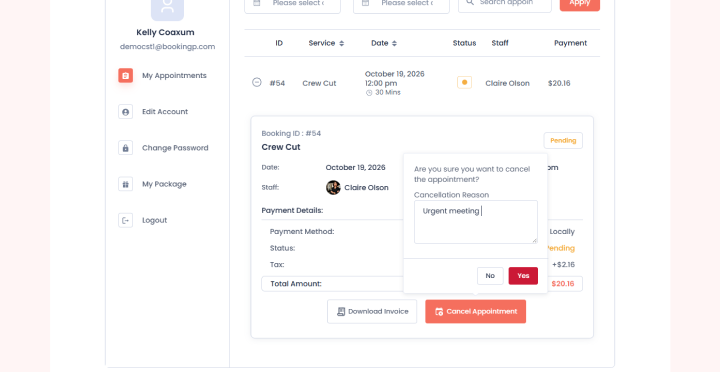Viewport: 720px width, 372px height.
Task: Click Booking ID : #54 text
Action: pyautogui.click(x=291, y=134)
